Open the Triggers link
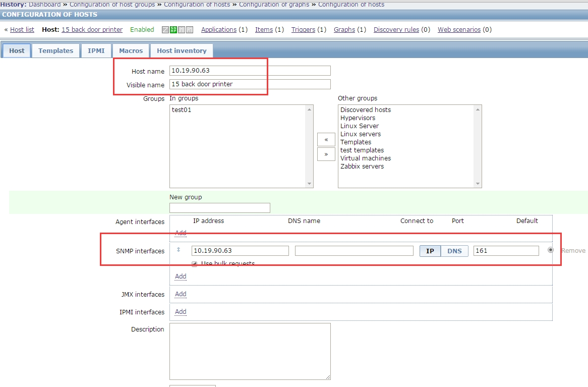 pyautogui.click(x=303, y=30)
